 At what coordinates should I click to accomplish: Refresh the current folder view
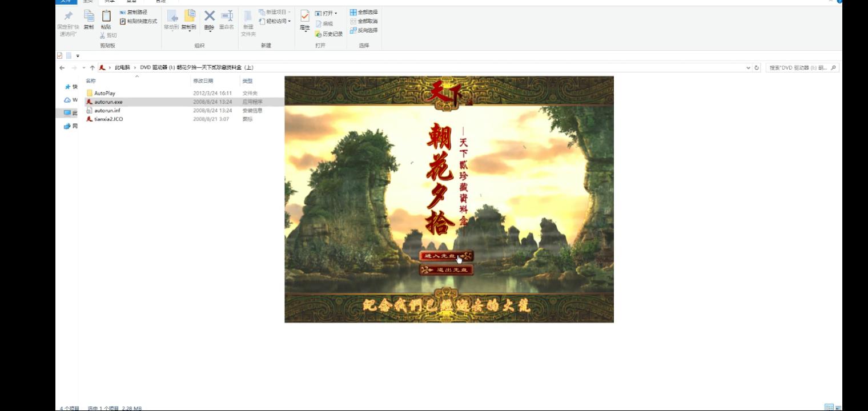tap(757, 67)
